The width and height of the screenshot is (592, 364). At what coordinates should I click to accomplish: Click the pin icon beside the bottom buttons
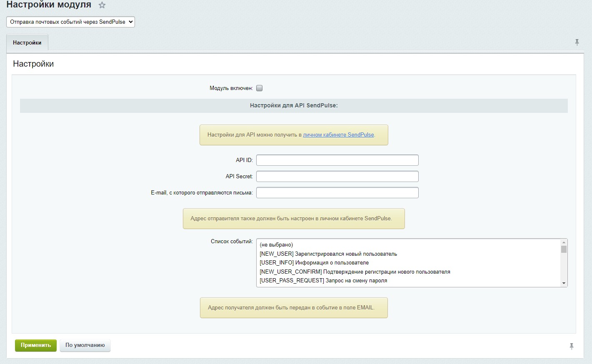click(571, 346)
